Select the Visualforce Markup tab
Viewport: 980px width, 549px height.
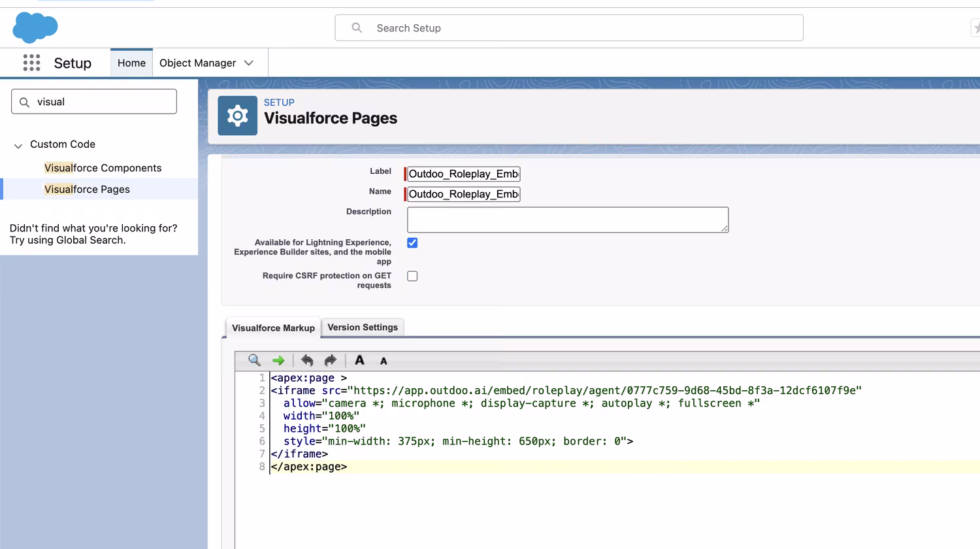pyautogui.click(x=273, y=327)
